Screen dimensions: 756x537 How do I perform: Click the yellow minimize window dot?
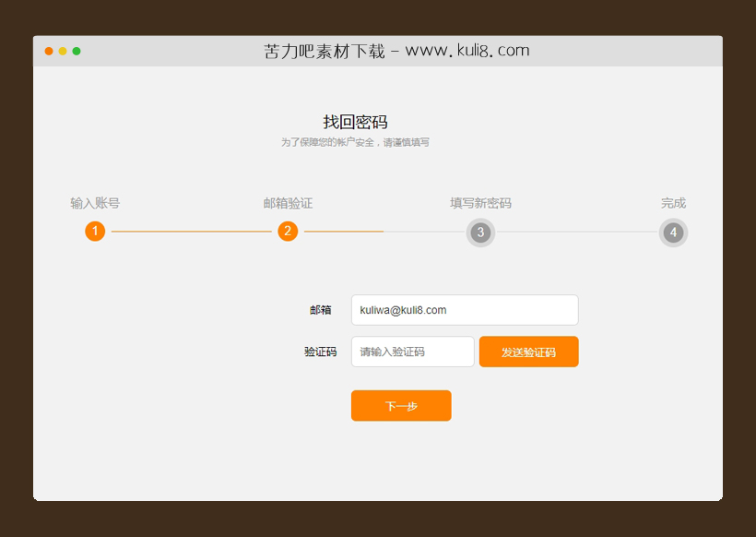tap(63, 51)
